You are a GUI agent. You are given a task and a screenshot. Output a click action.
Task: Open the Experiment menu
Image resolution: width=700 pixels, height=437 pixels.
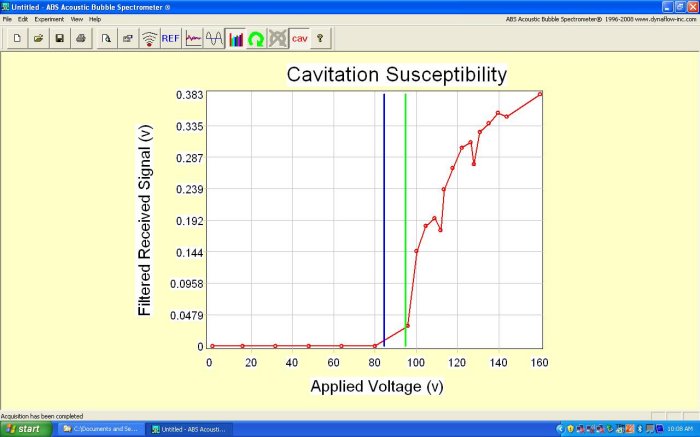point(49,19)
